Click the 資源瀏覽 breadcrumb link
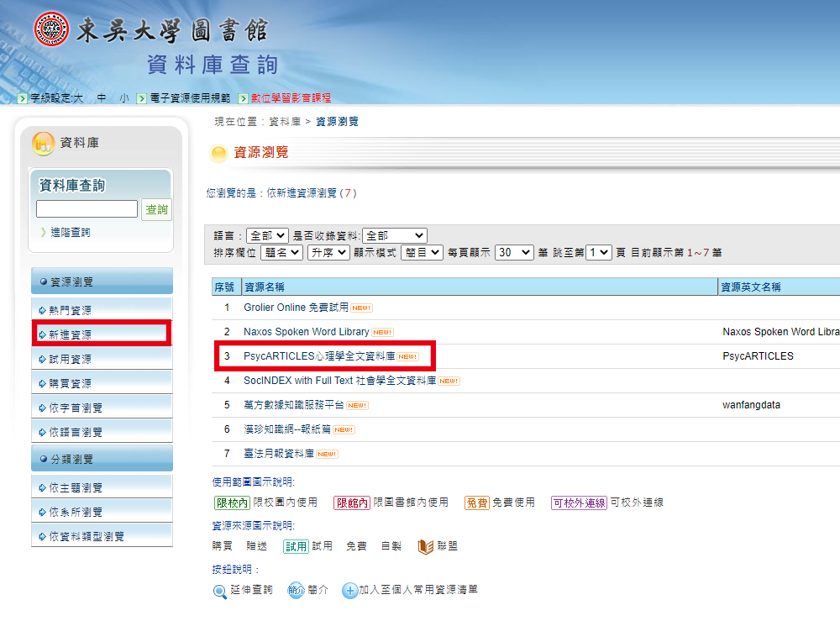The height and width of the screenshot is (621, 840). [x=337, y=122]
